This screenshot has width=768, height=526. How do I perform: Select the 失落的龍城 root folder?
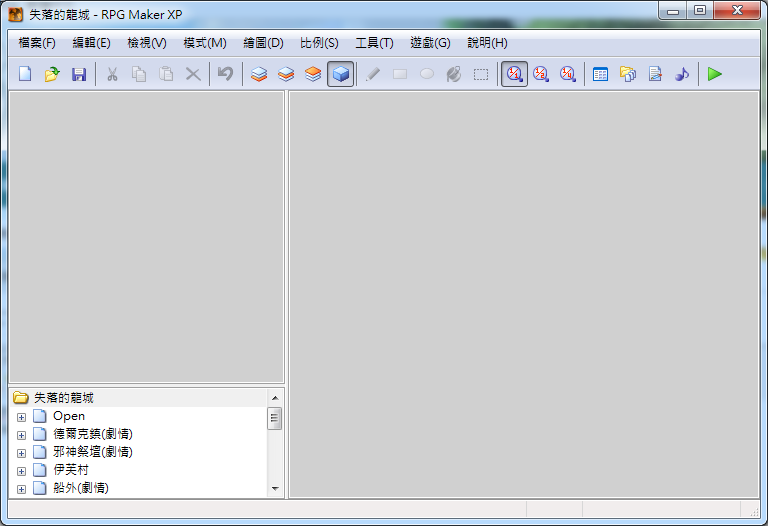pyautogui.click(x=63, y=398)
